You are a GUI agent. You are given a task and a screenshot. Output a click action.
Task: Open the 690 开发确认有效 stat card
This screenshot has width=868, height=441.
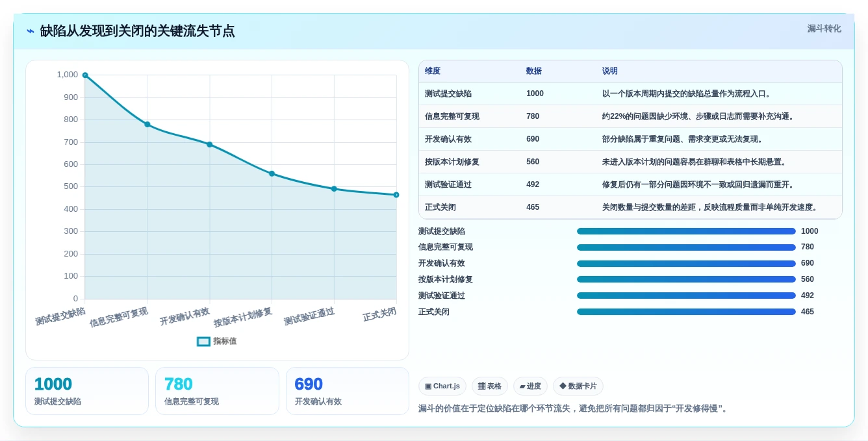tap(348, 391)
